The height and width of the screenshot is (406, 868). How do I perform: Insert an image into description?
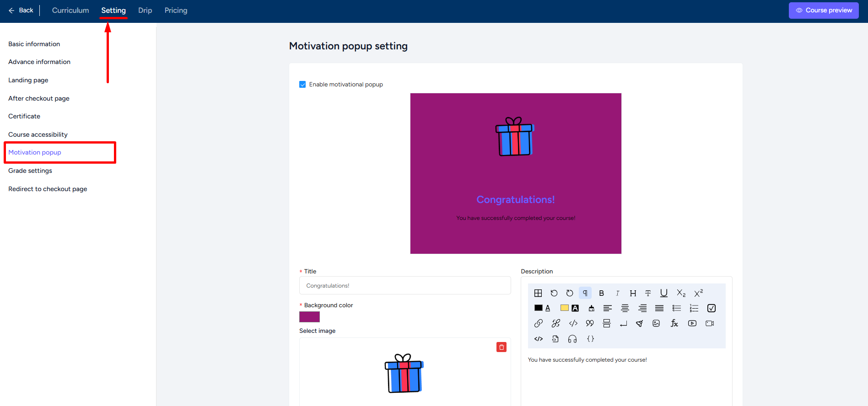pos(656,323)
